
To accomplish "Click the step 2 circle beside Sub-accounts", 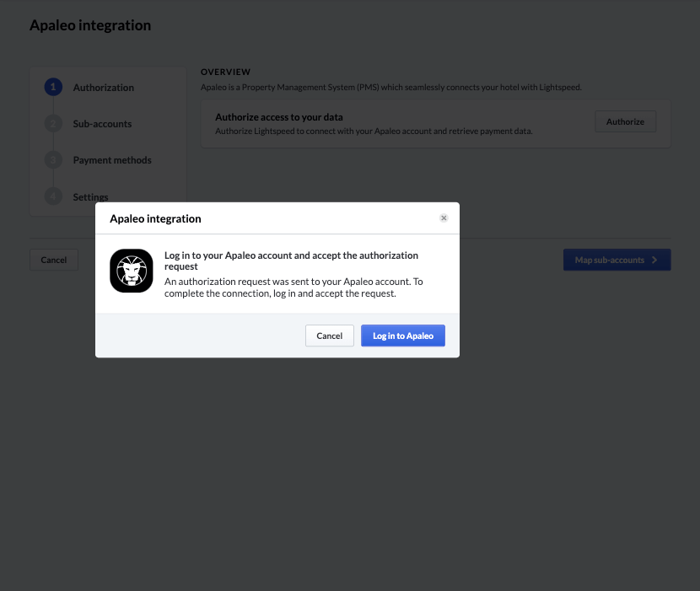I will pyautogui.click(x=53, y=123).
